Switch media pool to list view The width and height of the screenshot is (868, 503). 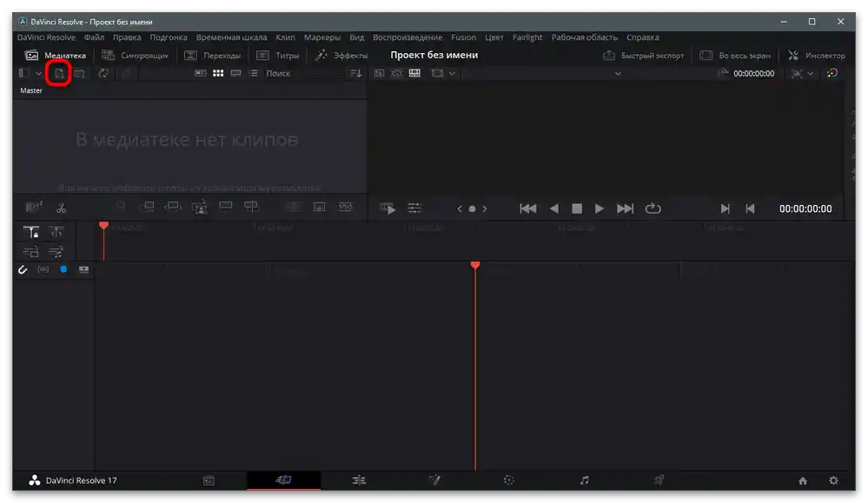(x=253, y=73)
